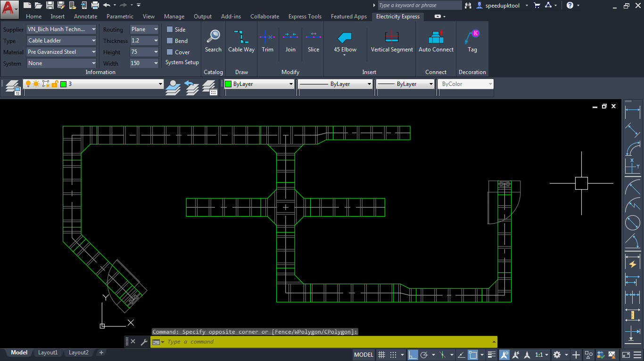The width and height of the screenshot is (644, 361).
Task: Click the Open folder icon in Quick Access
Action: click(38, 5)
